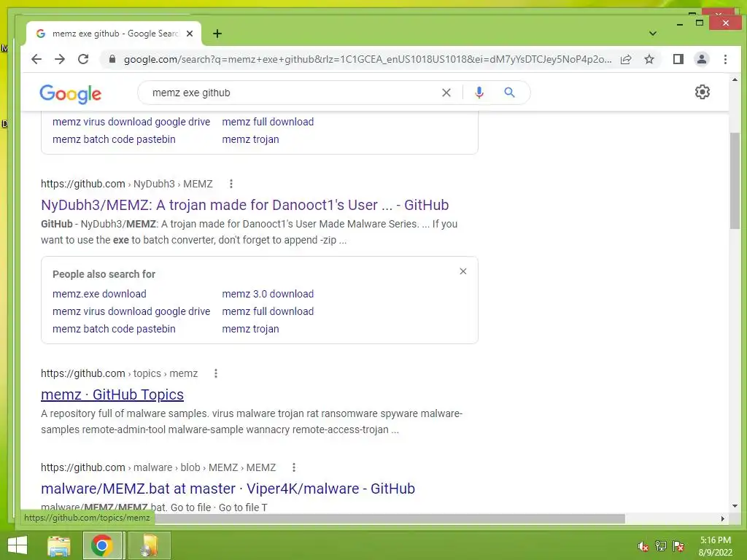Click the vertical scrollbar thumb
Image resolution: width=747 pixels, height=560 pixels.
(735, 181)
